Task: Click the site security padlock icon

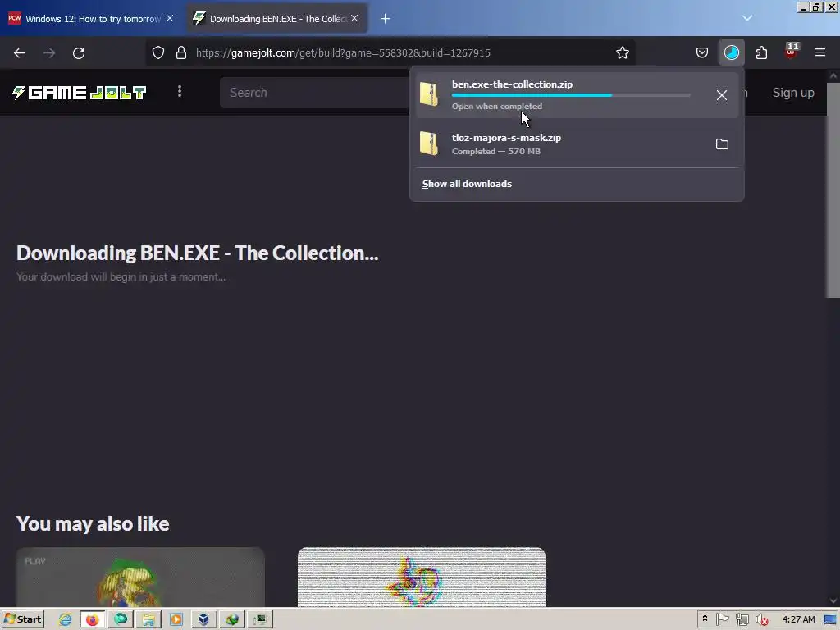Action: (x=181, y=53)
